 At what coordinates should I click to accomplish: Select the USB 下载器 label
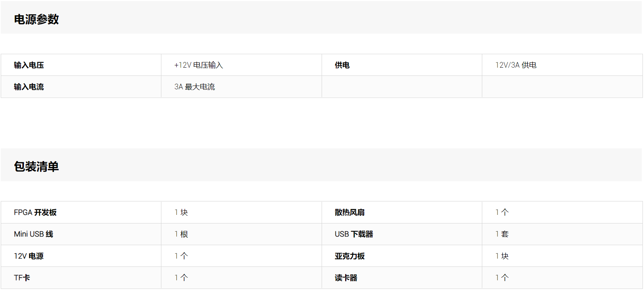click(x=353, y=234)
